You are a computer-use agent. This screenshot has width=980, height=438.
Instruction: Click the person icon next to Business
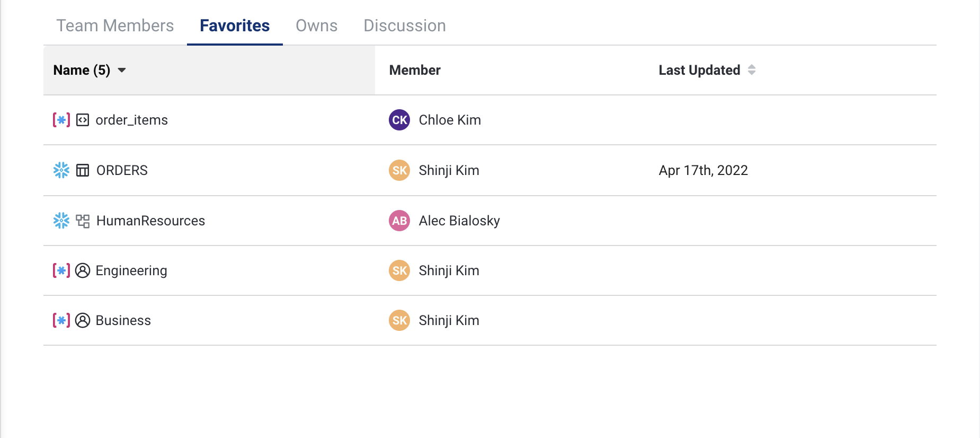pyautogui.click(x=83, y=320)
